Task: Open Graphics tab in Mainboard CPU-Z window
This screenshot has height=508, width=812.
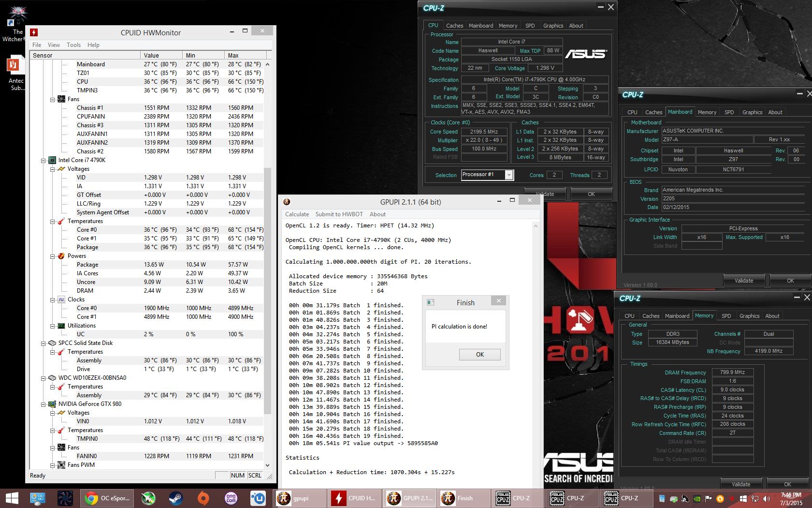Action: (x=752, y=112)
